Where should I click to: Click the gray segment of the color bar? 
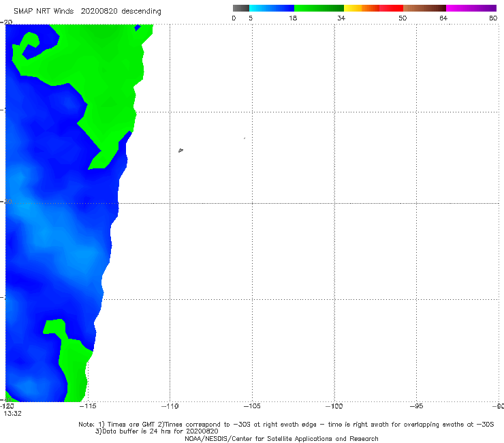241,8
